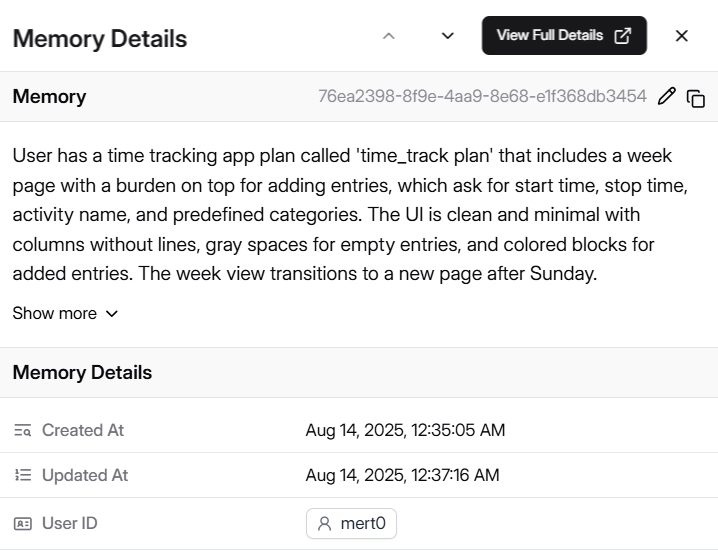Image resolution: width=718 pixels, height=550 pixels.
Task: Close the Memory Details panel
Action: (681, 36)
